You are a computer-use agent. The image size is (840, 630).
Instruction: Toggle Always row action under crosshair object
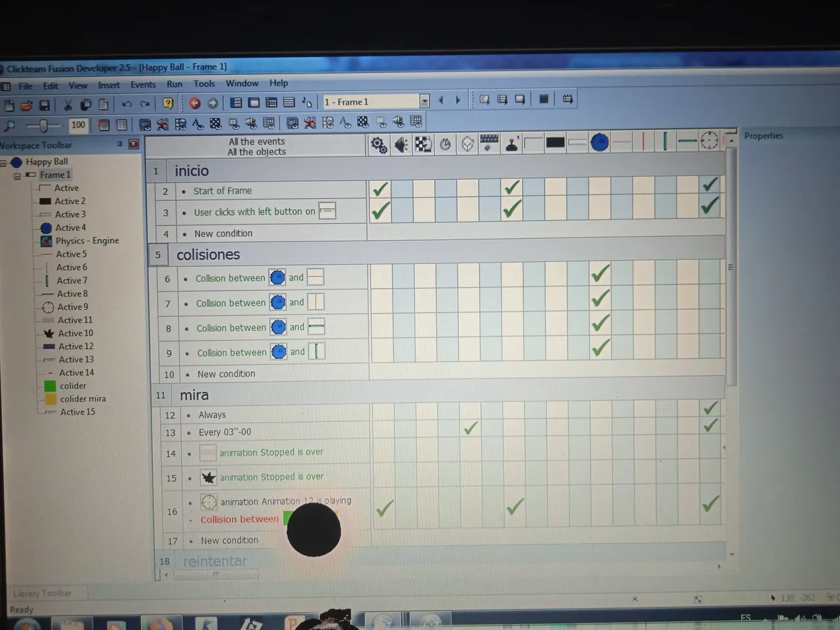point(710,408)
